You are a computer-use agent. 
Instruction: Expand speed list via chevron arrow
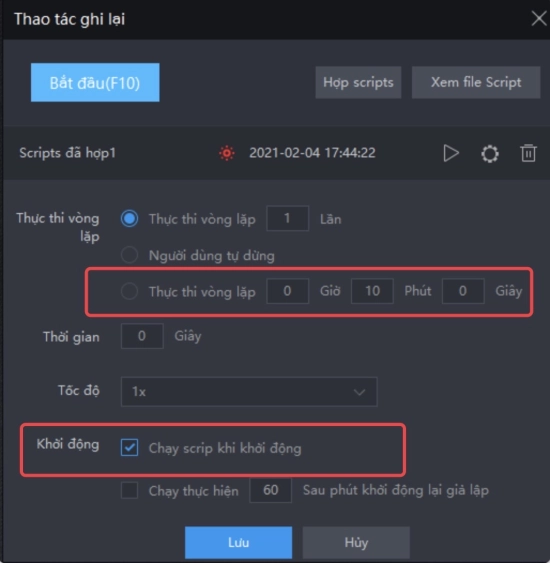pos(359,392)
